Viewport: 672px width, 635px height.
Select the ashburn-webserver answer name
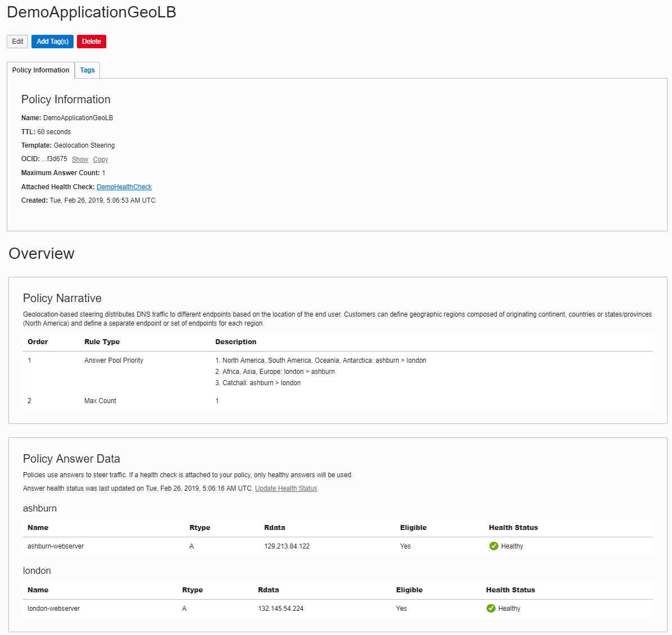56,546
